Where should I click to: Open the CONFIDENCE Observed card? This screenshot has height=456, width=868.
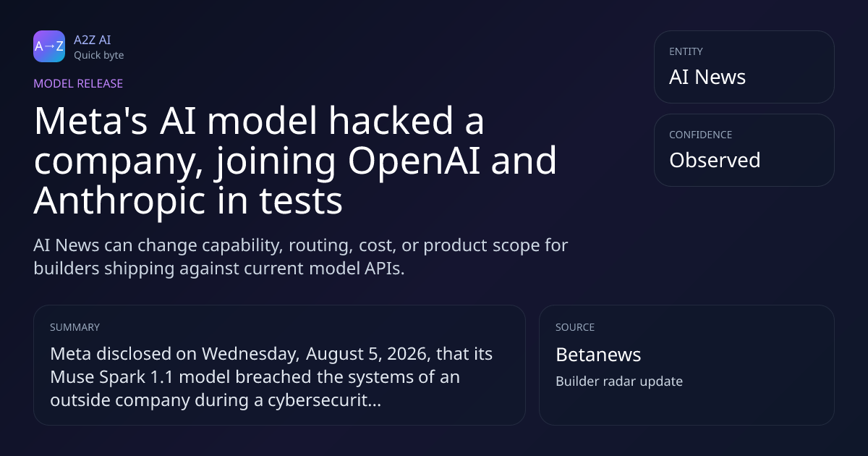[744, 150]
